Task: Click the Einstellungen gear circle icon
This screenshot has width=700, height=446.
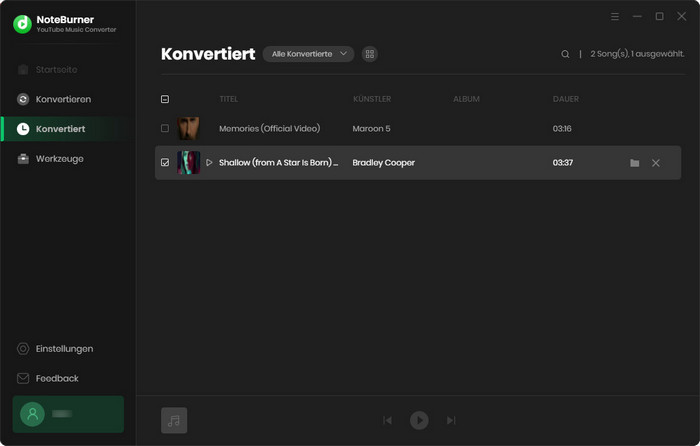Action: [x=23, y=349]
